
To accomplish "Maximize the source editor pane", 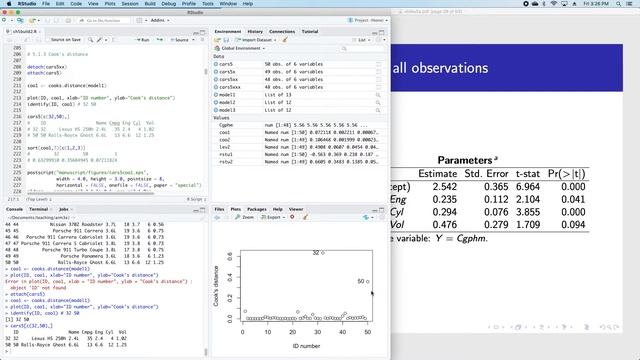I will tap(202, 32).
